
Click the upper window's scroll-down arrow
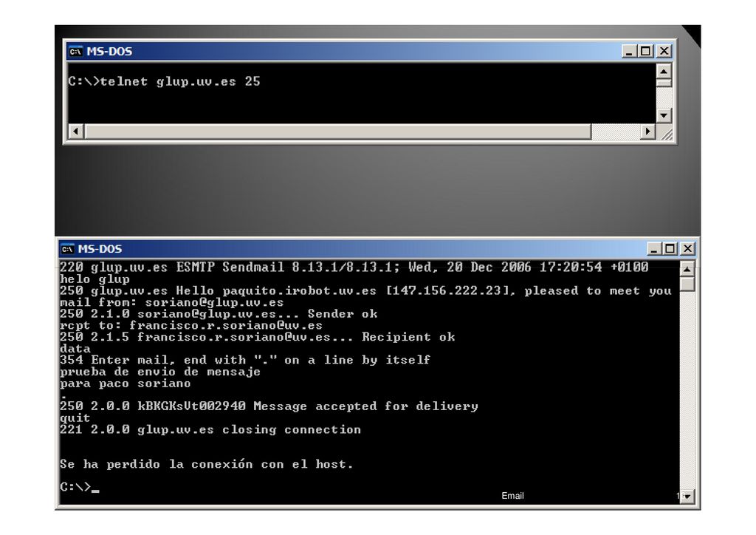664,115
